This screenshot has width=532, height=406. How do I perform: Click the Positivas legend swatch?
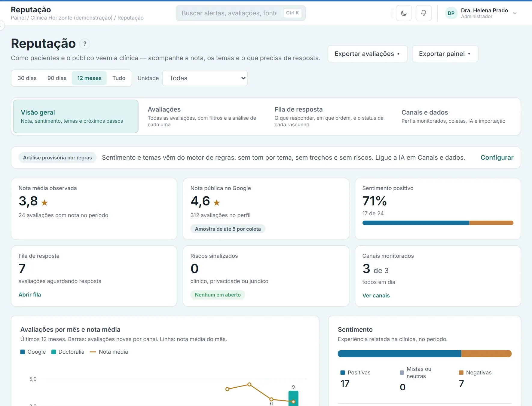point(343,373)
